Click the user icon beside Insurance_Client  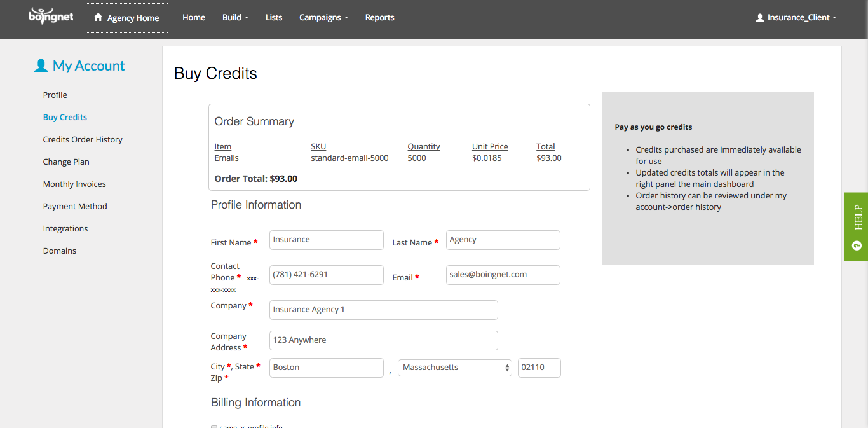click(760, 18)
